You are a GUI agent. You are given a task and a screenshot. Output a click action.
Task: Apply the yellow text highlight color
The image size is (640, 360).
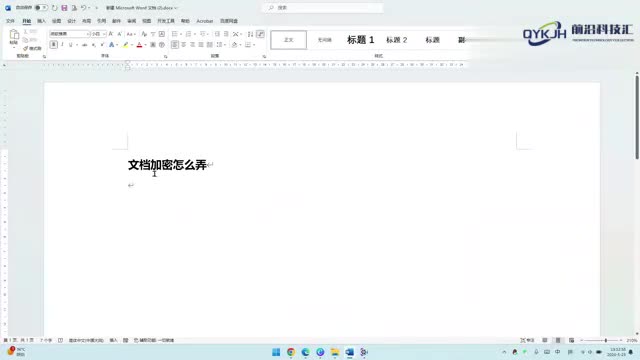(126, 44)
